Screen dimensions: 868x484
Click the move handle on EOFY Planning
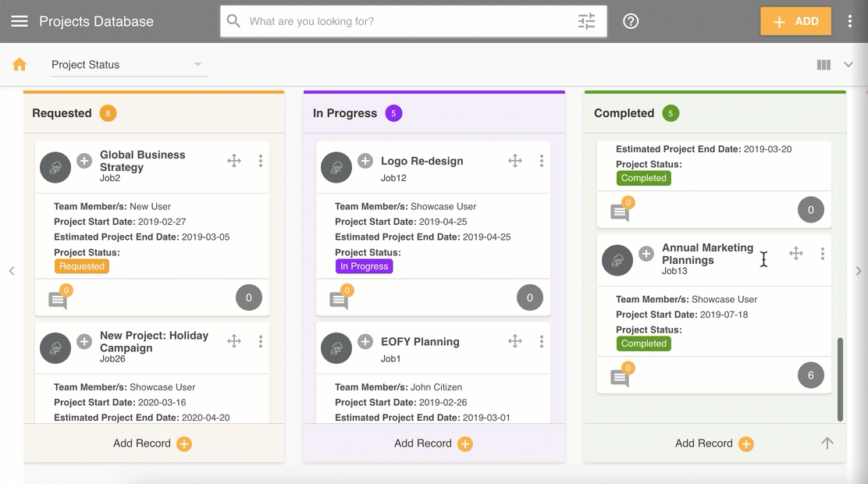point(515,341)
